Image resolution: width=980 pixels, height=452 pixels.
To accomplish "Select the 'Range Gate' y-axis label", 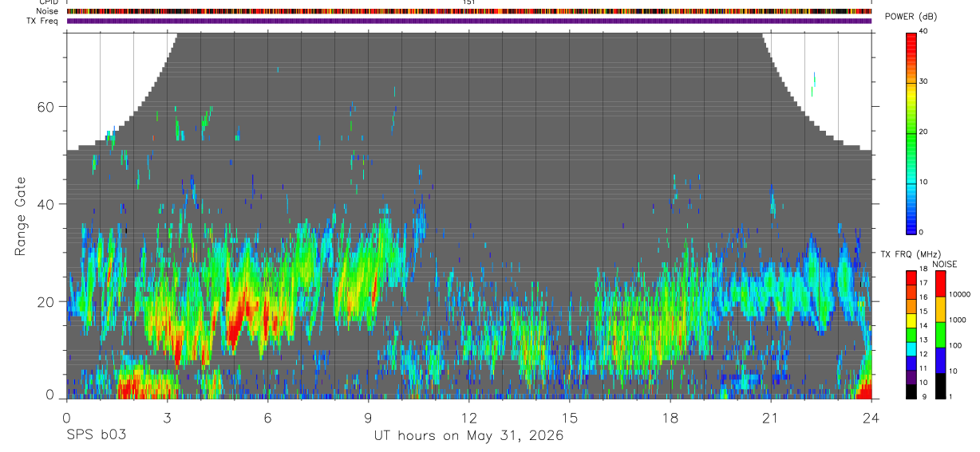I will pyautogui.click(x=20, y=216).
